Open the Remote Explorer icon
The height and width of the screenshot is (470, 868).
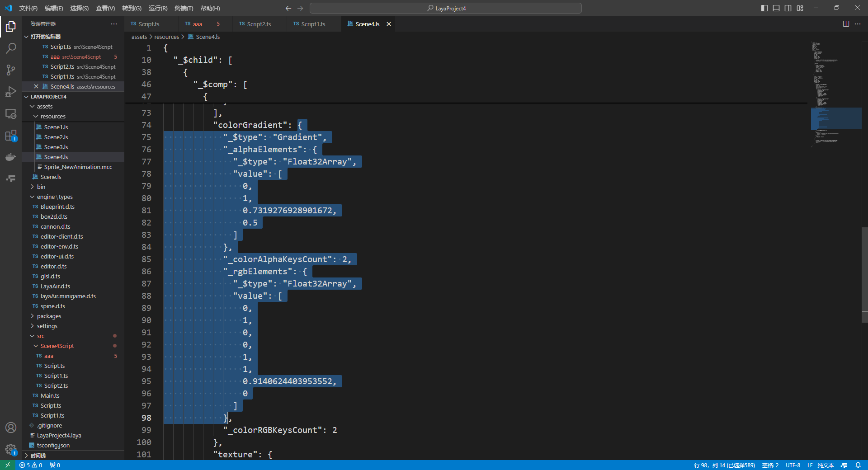click(11, 114)
